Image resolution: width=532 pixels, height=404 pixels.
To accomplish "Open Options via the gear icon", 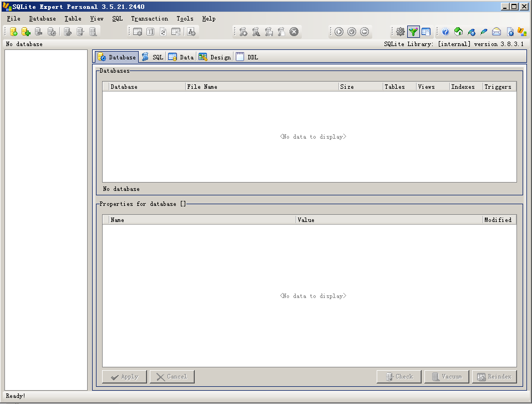I will [401, 32].
